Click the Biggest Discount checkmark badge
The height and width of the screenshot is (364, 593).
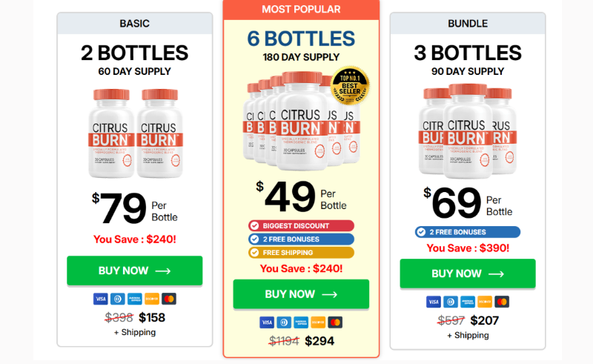pos(254,225)
